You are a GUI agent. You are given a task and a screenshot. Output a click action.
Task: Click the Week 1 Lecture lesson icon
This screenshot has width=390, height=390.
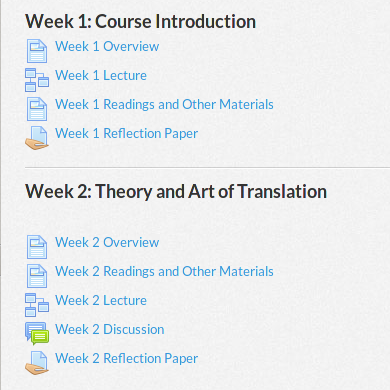pyautogui.click(x=37, y=80)
